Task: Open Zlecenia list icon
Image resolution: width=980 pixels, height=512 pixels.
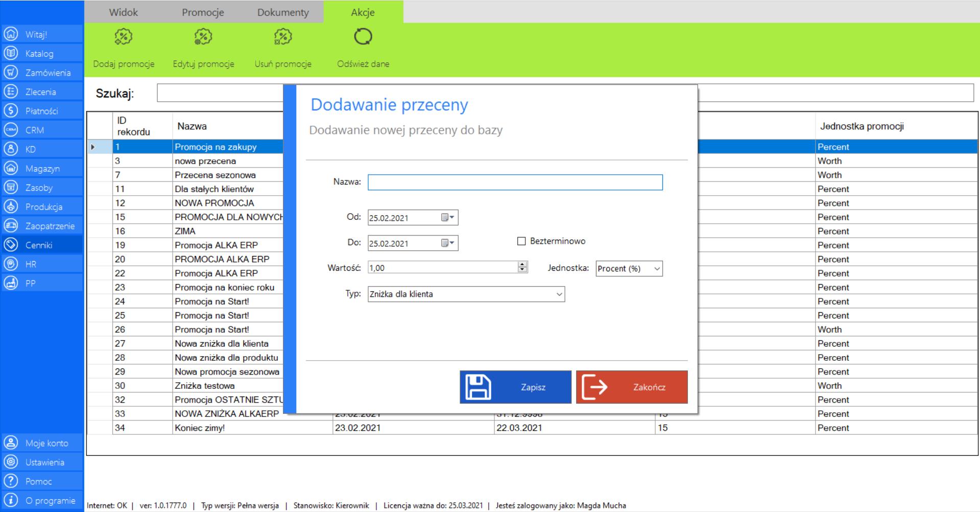Action: point(10,91)
